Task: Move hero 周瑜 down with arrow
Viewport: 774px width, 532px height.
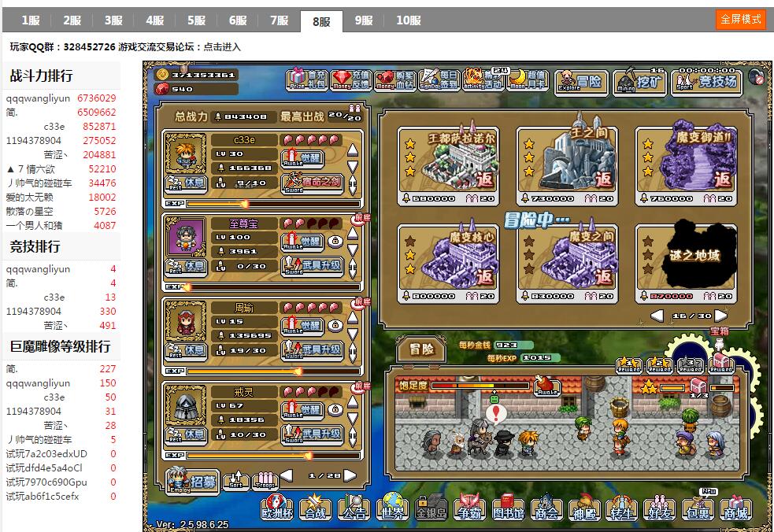Action: (x=353, y=334)
